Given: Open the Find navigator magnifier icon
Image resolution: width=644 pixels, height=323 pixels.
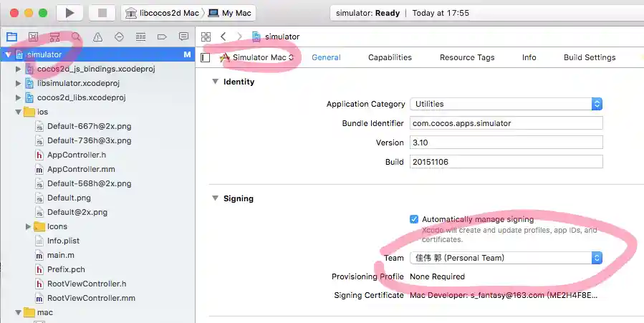Looking at the screenshot, I should [x=76, y=37].
